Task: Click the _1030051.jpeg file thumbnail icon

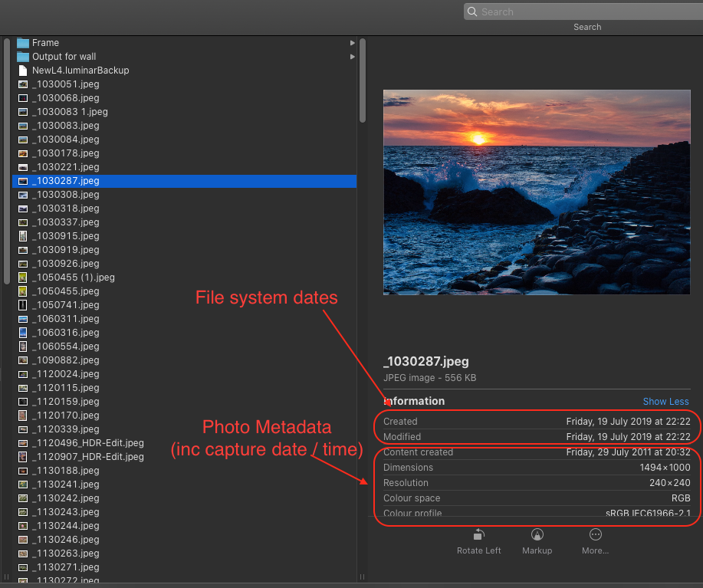Action: (x=23, y=84)
